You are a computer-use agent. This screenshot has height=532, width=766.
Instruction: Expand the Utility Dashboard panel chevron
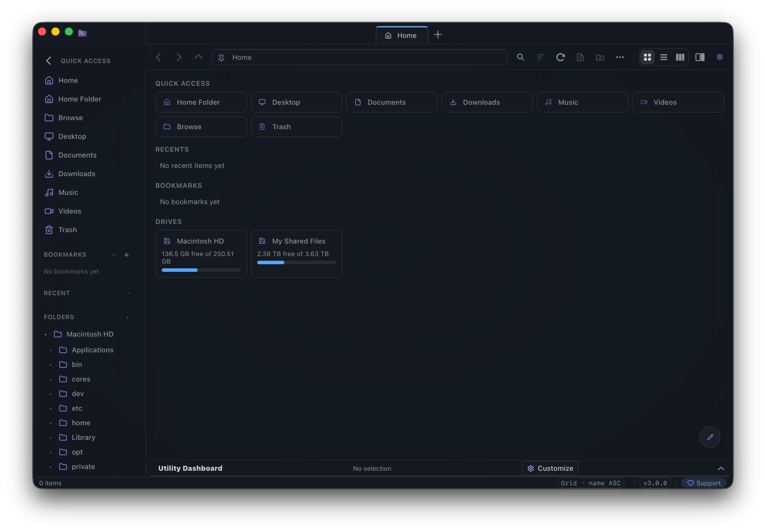click(721, 468)
